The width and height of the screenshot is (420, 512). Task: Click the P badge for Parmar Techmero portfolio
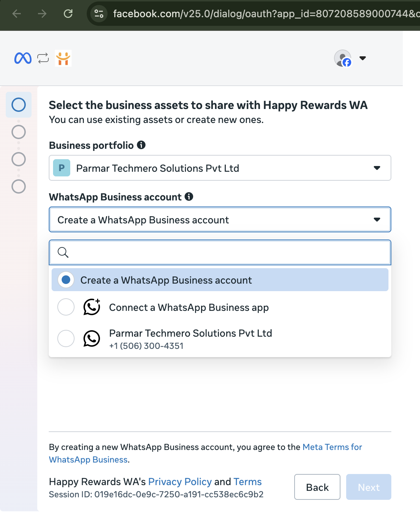click(x=62, y=168)
